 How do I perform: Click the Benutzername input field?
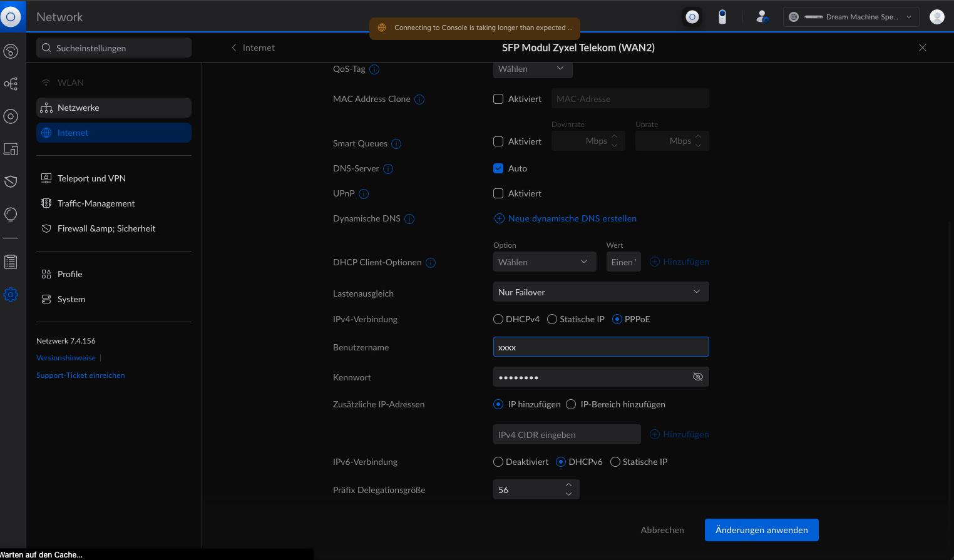tap(601, 347)
